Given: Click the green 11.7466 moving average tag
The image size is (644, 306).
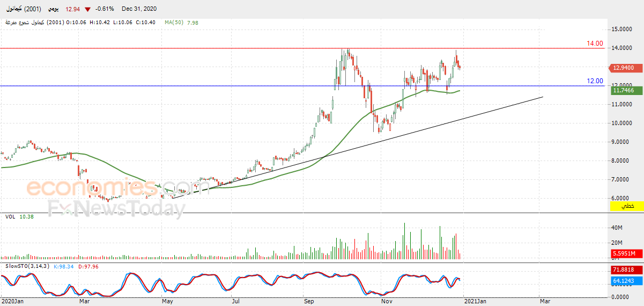Looking at the screenshot, I should [x=624, y=91].
